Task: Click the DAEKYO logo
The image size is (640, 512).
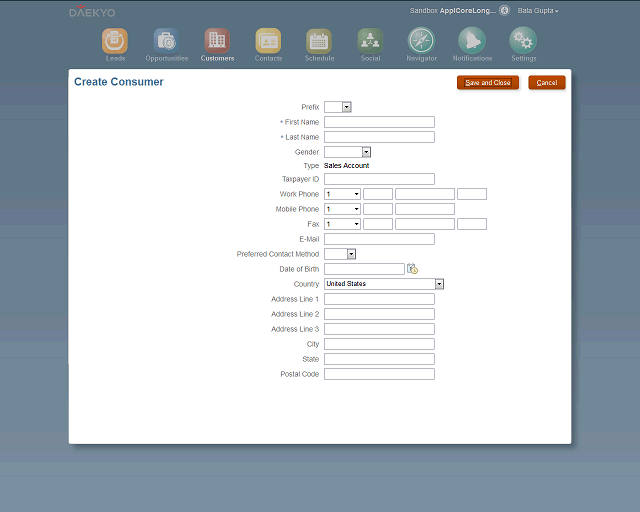Action: pyautogui.click(x=92, y=11)
